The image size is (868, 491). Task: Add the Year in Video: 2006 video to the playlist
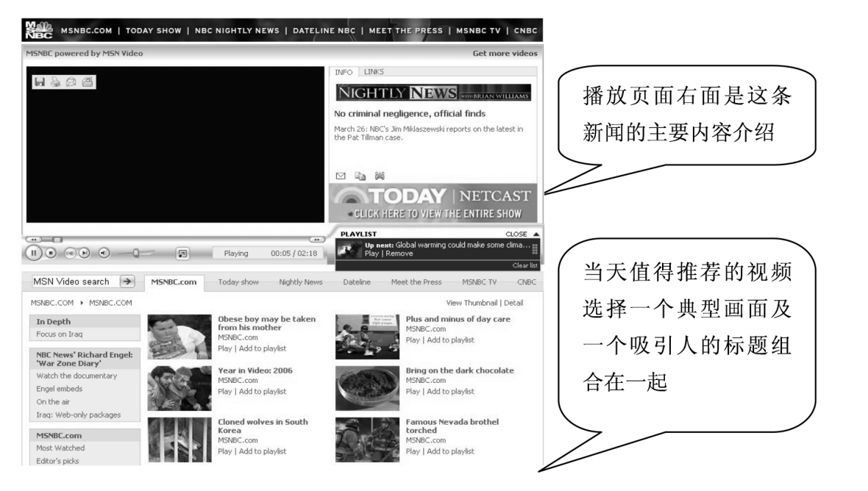263,392
